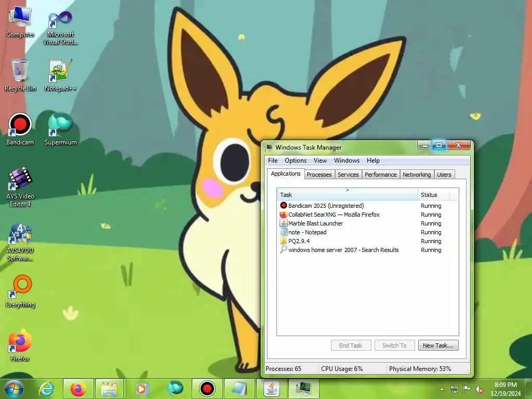
Task: Click Physical Memory: 53% in status bar
Action: click(420, 368)
